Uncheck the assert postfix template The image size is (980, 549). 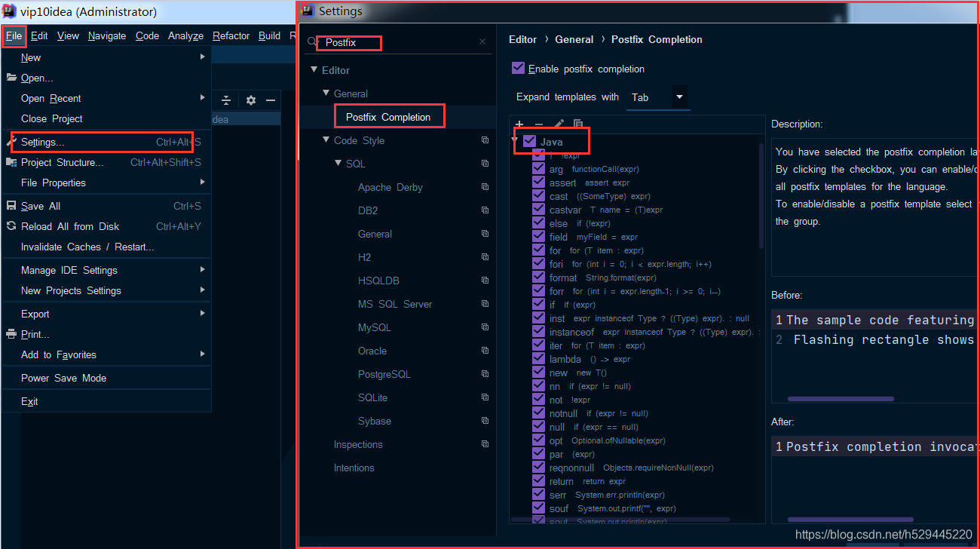(x=538, y=182)
